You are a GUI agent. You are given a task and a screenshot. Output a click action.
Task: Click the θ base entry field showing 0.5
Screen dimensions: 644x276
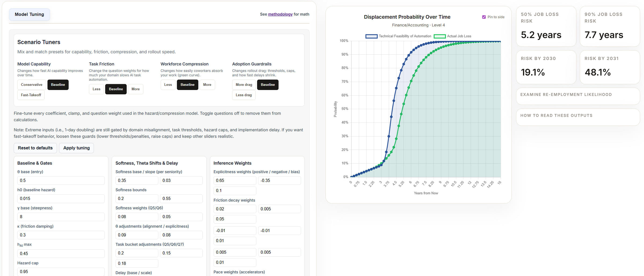point(61,180)
